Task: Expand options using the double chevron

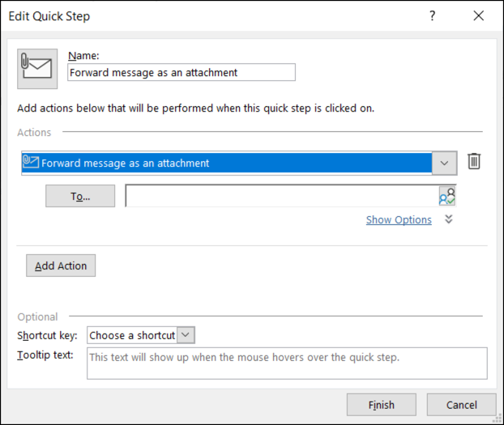Action: pyautogui.click(x=449, y=219)
